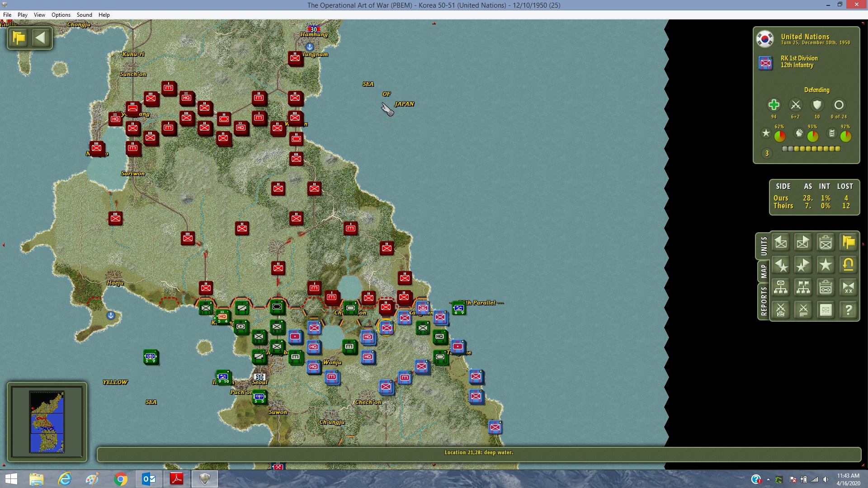The image size is (868, 488).
Task: Click the 'Ours' row in losses table
Action: coord(814,198)
